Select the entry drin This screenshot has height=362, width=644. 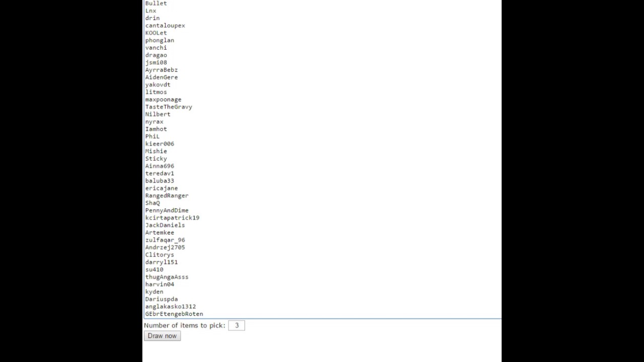152,18
